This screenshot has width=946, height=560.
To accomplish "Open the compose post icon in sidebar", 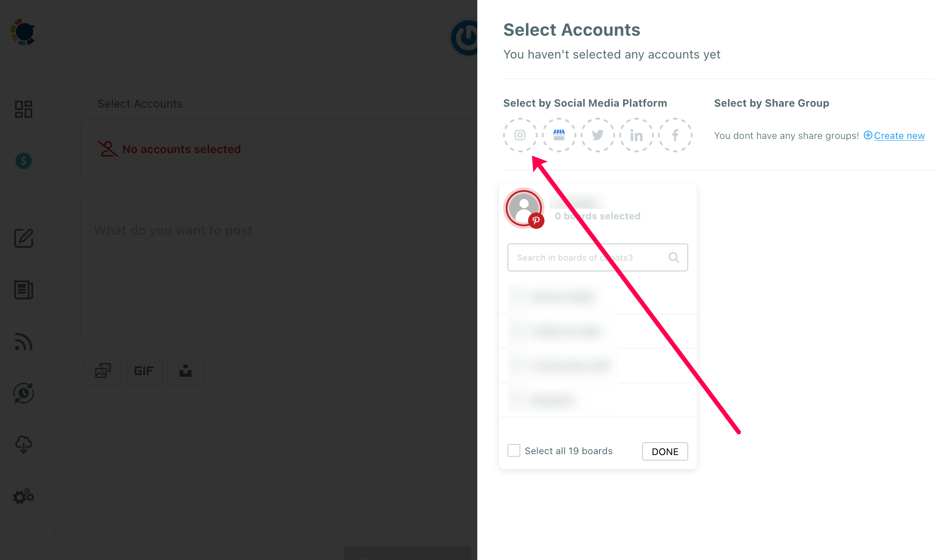I will click(24, 238).
